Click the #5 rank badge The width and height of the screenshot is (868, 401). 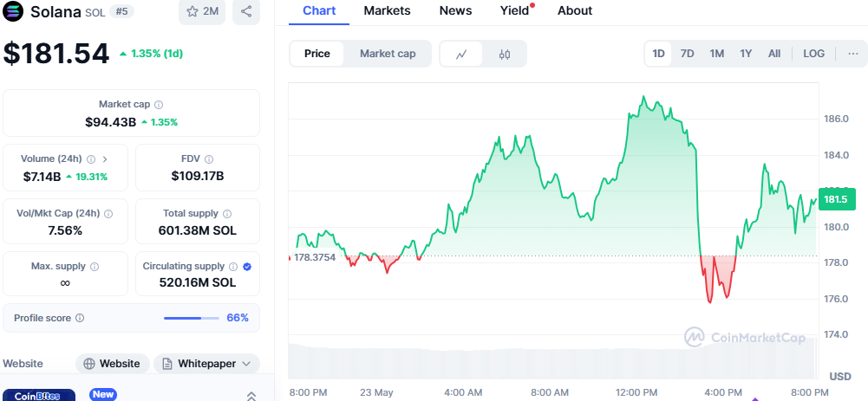(x=121, y=11)
